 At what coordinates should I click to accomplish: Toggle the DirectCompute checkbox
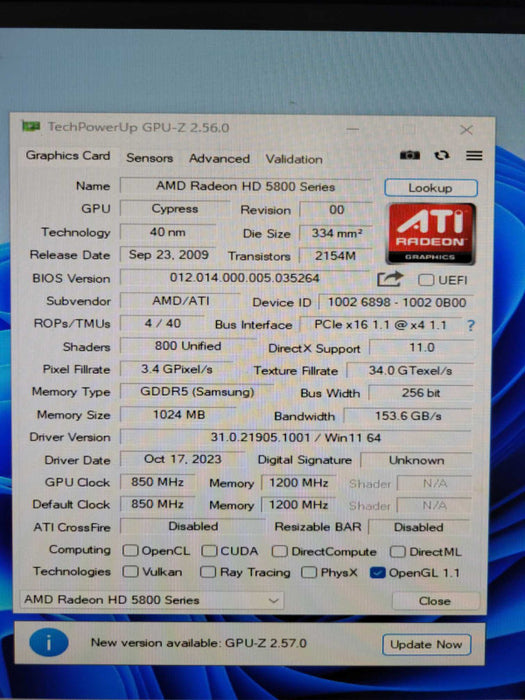click(279, 551)
